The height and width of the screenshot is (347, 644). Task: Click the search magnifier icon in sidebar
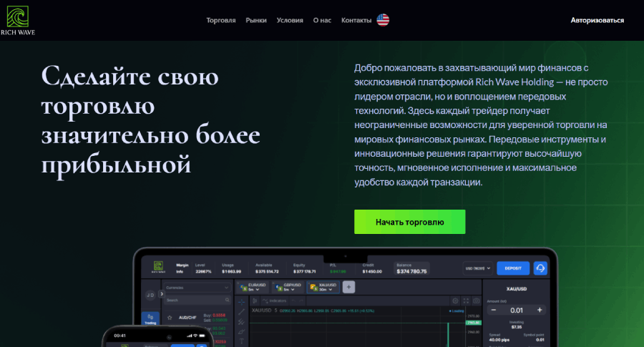pos(226,300)
